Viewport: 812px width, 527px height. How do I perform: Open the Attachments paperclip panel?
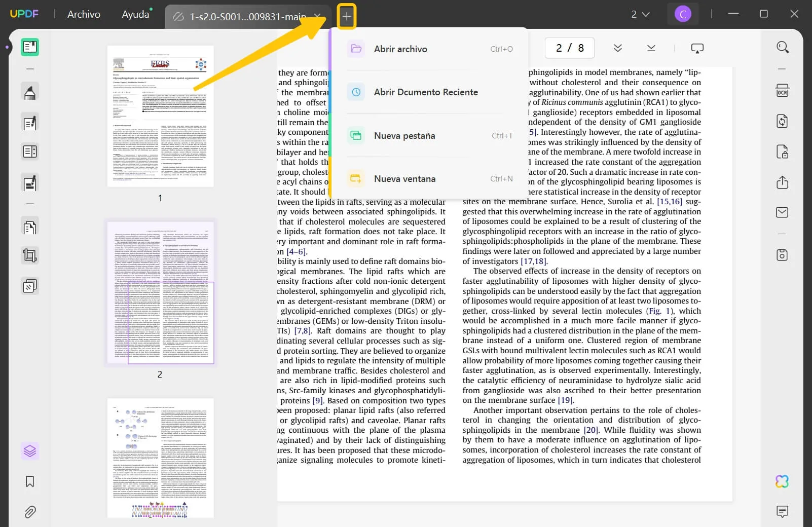(x=30, y=512)
